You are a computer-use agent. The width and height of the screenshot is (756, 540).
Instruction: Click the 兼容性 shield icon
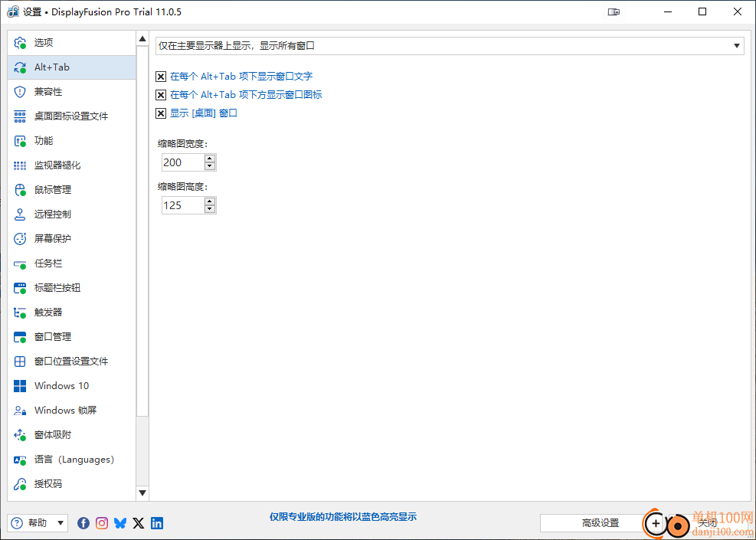coord(20,92)
